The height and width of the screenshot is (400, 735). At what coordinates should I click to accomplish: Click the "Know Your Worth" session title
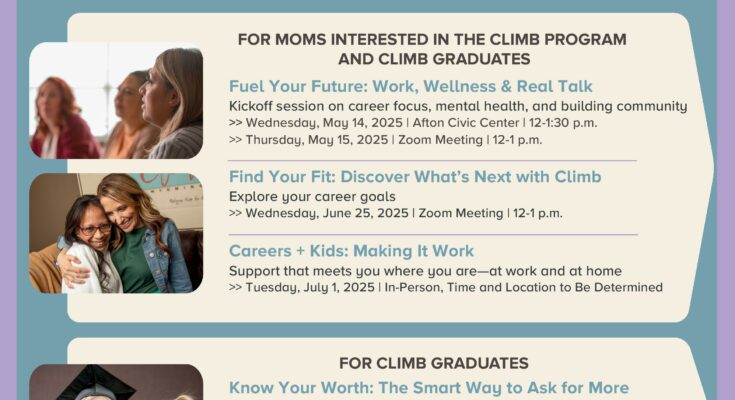click(429, 388)
